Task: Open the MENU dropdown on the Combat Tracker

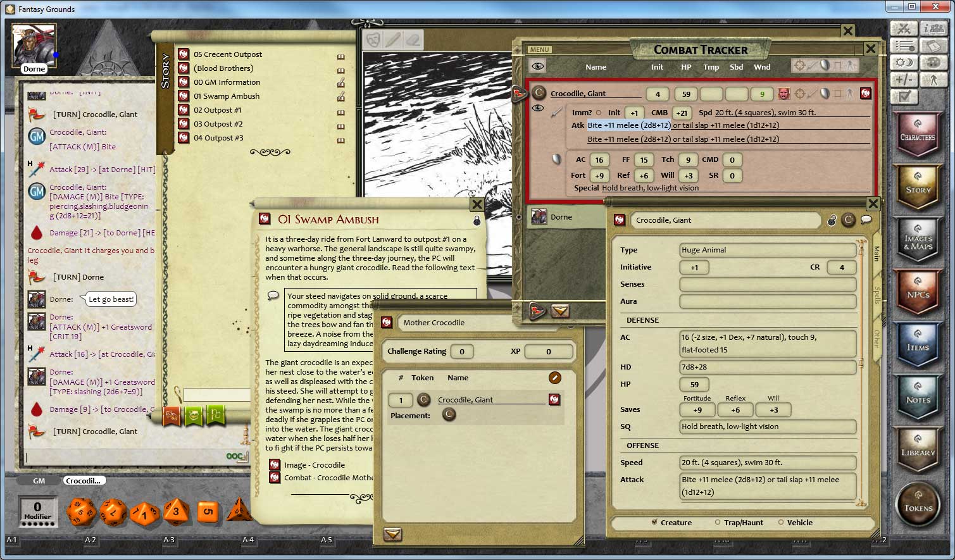Action: (539, 49)
